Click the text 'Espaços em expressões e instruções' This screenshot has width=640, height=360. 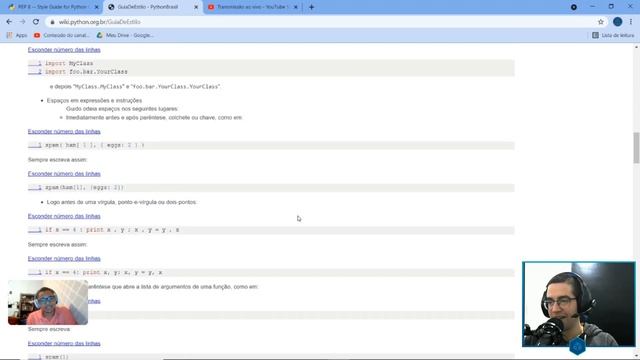click(x=94, y=100)
